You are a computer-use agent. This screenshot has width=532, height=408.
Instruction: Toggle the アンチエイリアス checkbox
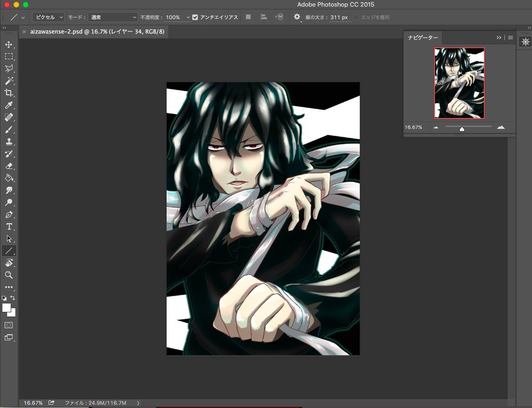click(195, 17)
